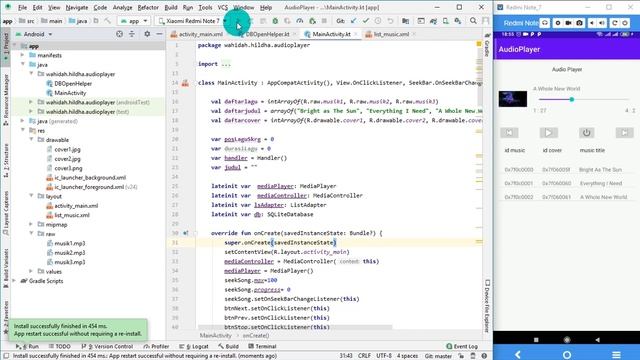Viewport: 640px width, 360px height.
Task: Click the video record icon in the Redmi Note window
Action: (568, 23)
